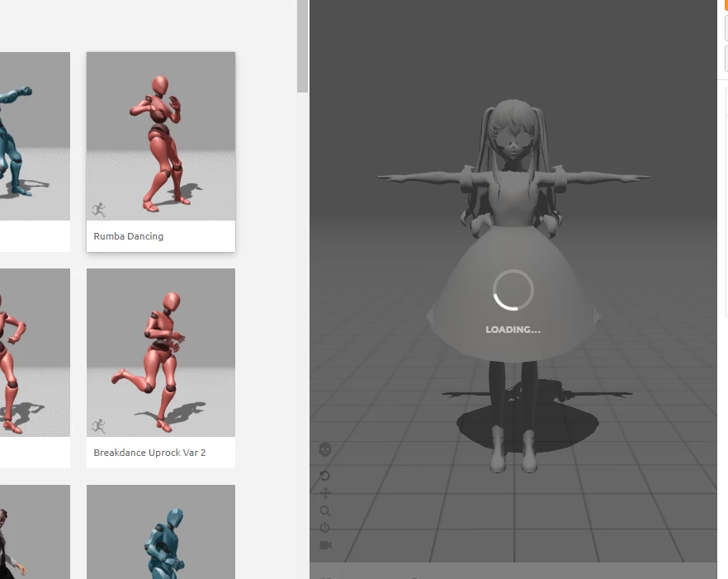Viewport: 728px width, 579px height.
Task: Open the blue mannequin card below Breakdance Uprock
Action: coord(161,532)
